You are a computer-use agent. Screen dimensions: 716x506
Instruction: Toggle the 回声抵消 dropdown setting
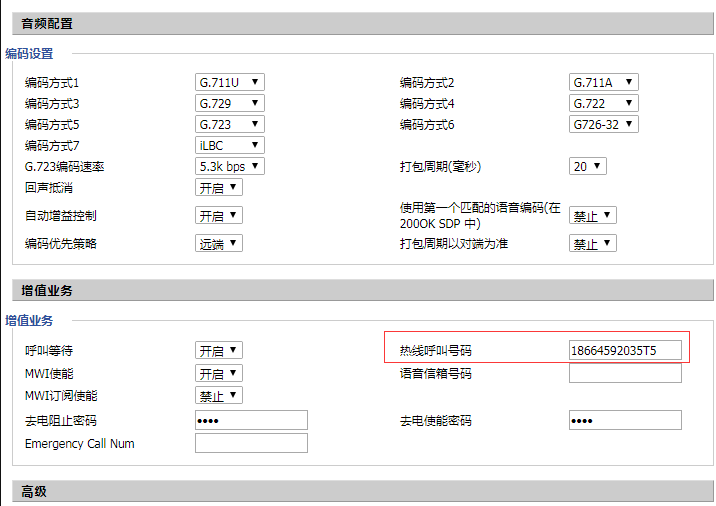pos(218,187)
